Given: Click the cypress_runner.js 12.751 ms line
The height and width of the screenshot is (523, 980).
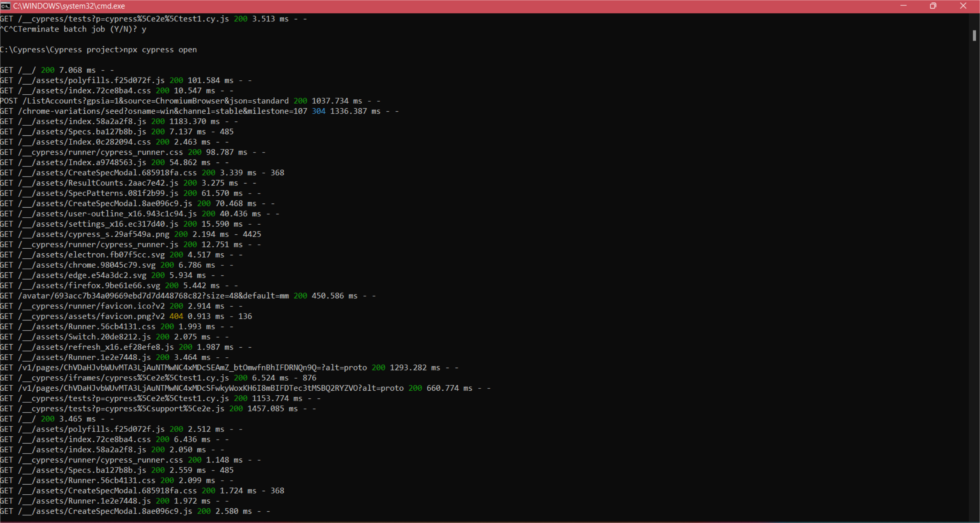Looking at the screenshot, I should [130, 244].
